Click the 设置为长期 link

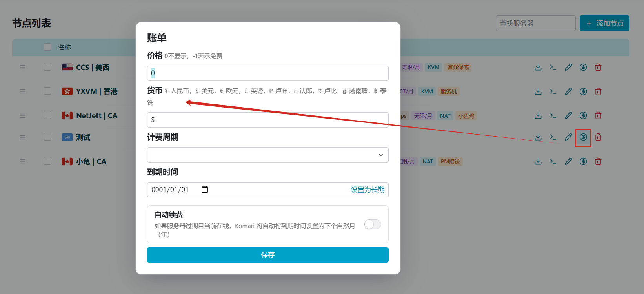[x=367, y=190]
